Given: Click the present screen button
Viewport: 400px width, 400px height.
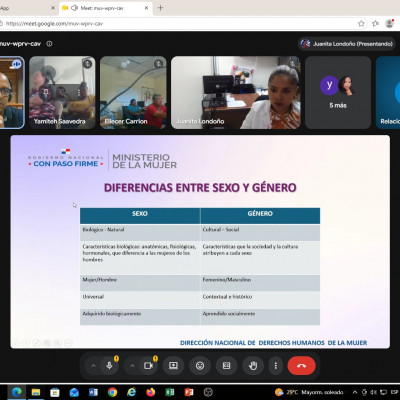Looking at the screenshot, I should [173, 366].
